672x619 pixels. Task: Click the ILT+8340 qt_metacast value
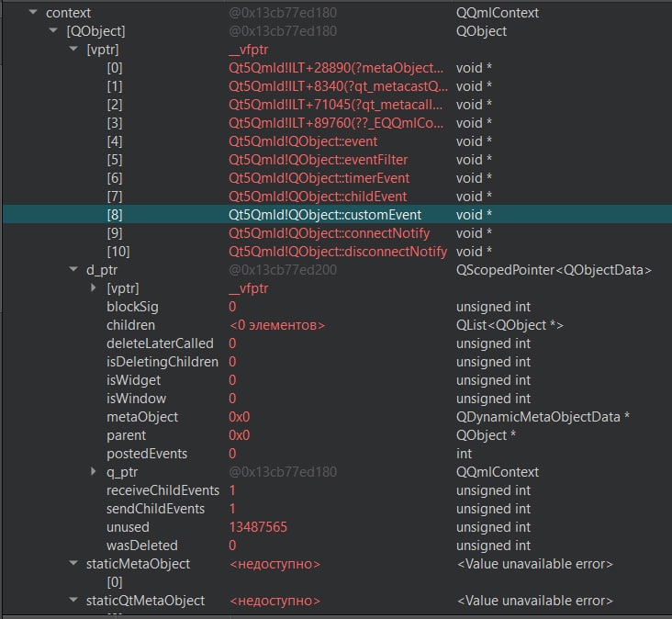coord(338,86)
